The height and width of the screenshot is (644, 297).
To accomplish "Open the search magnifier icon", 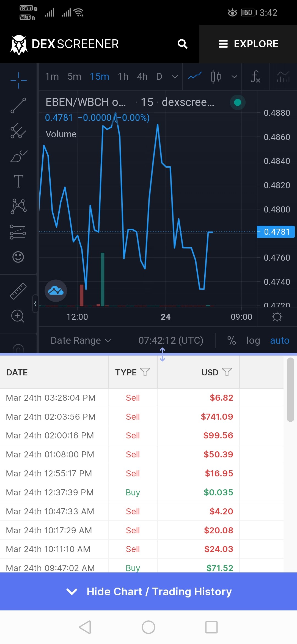I will (183, 44).
